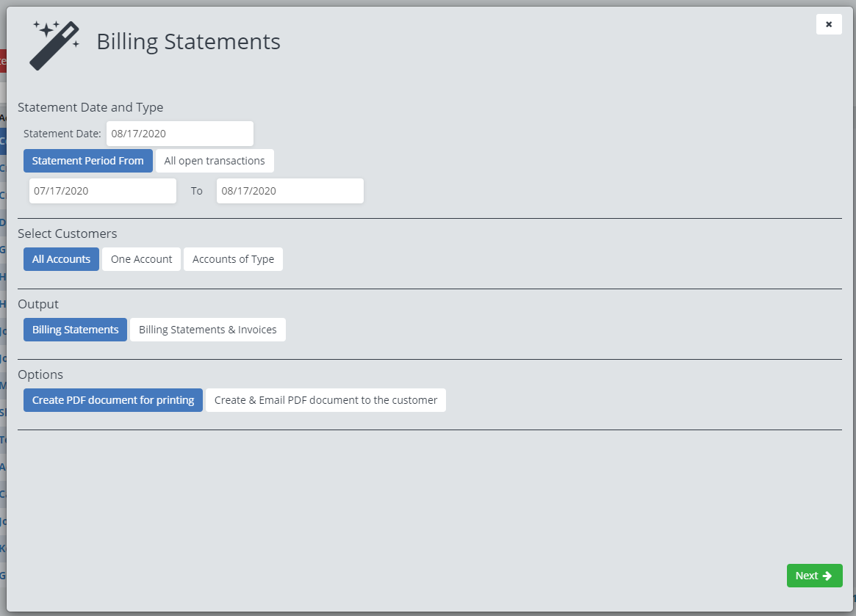Choose All Accounts under Select Customers
The height and width of the screenshot is (616, 856).
tap(61, 259)
